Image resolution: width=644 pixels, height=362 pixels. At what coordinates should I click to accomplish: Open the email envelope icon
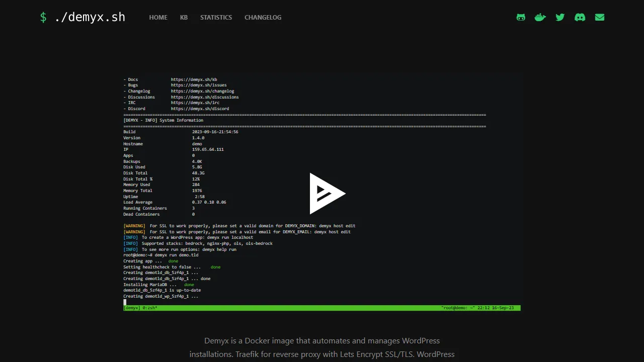coord(599,17)
